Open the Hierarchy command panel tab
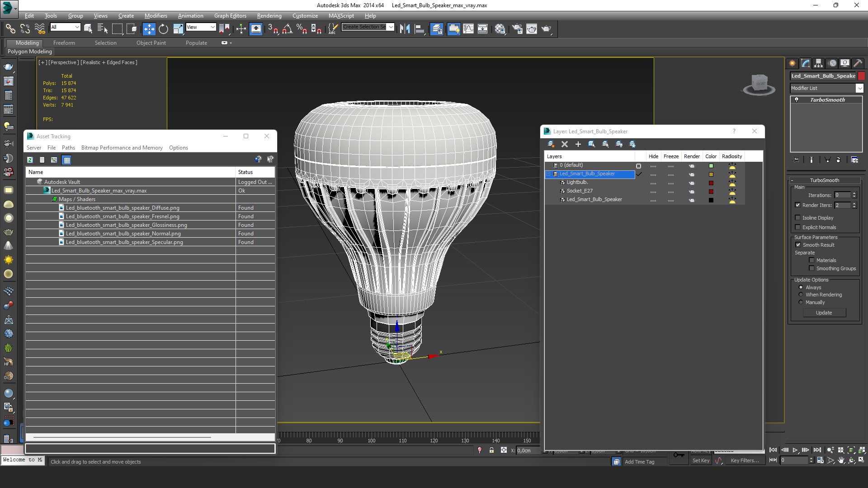 [x=818, y=63]
